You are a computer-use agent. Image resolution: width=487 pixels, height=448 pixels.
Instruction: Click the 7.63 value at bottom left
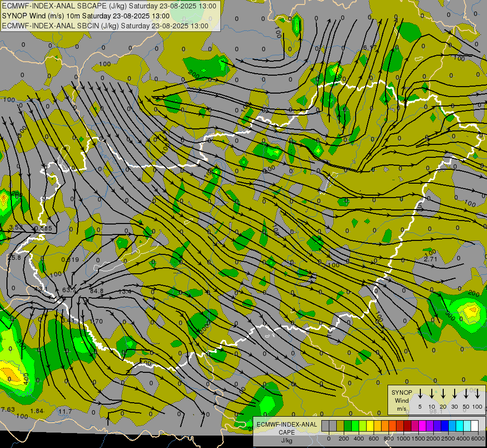8,410
